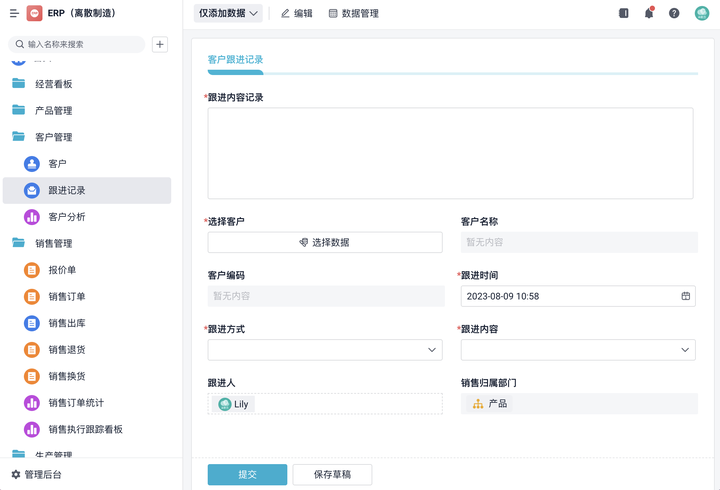The height and width of the screenshot is (490, 720).
Task: Click the 保存草稿 button
Action: tap(332, 475)
